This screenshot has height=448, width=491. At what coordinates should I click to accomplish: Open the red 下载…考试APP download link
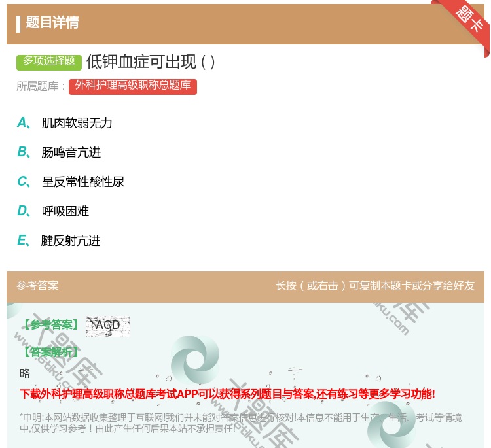(x=227, y=394)
